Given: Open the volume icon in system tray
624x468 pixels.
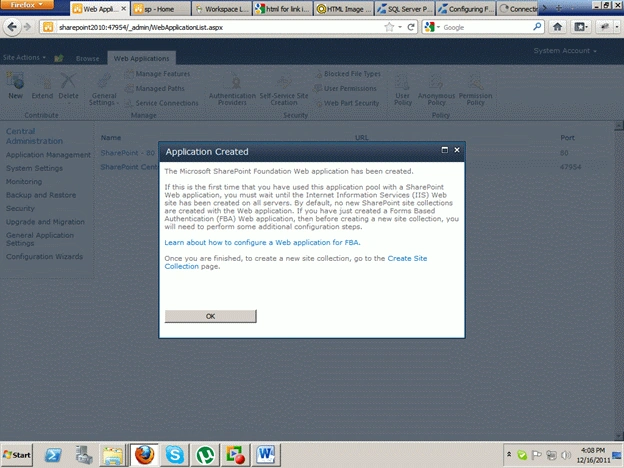Looking at the screenshot, I should pos(566,454).
